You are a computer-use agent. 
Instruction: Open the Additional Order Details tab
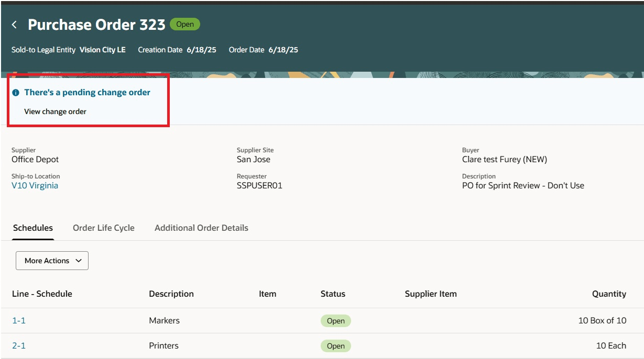201,228
